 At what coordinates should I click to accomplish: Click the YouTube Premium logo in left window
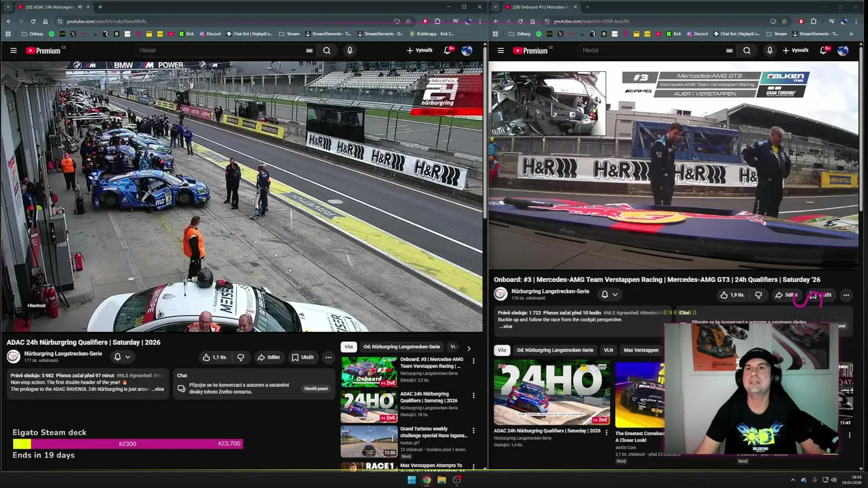click(45, 50)
